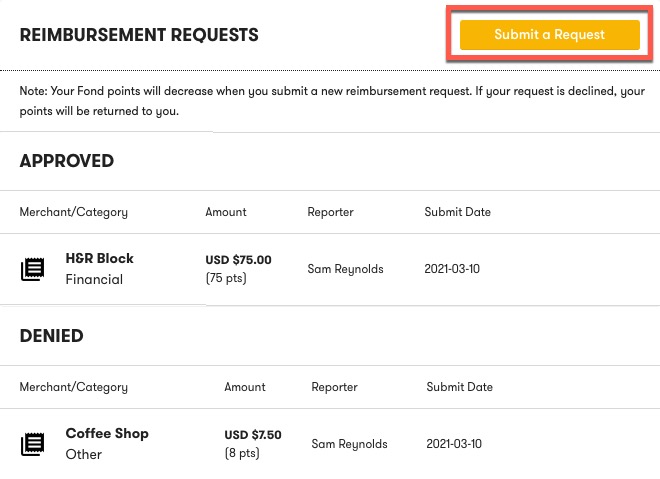Select Sam Reynolds in the approved row

pyautogui.click(x=346, y=269)
